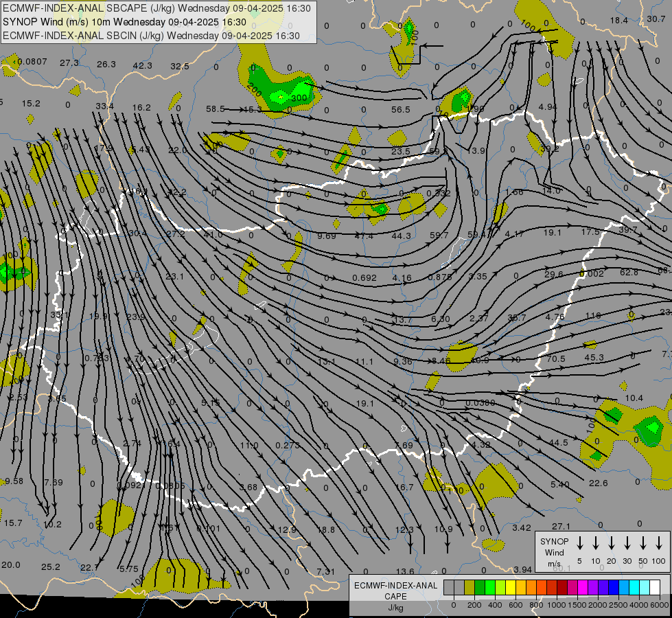The image size is (672, 618).
Task: Select the bright yellow CAPE legend swatch
Action: [511, 588]
